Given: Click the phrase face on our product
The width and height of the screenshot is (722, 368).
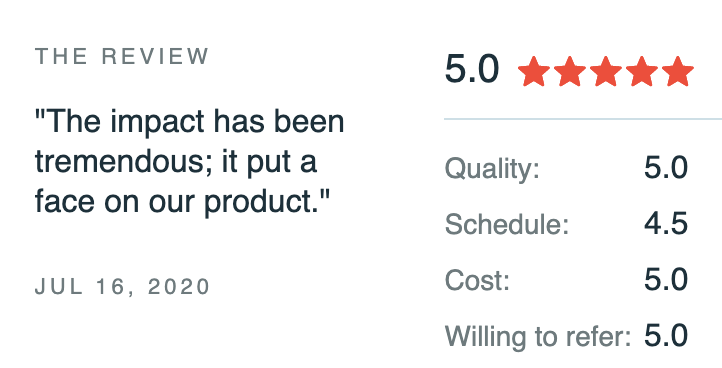Looking at the screenshot, I should (183, 203).
